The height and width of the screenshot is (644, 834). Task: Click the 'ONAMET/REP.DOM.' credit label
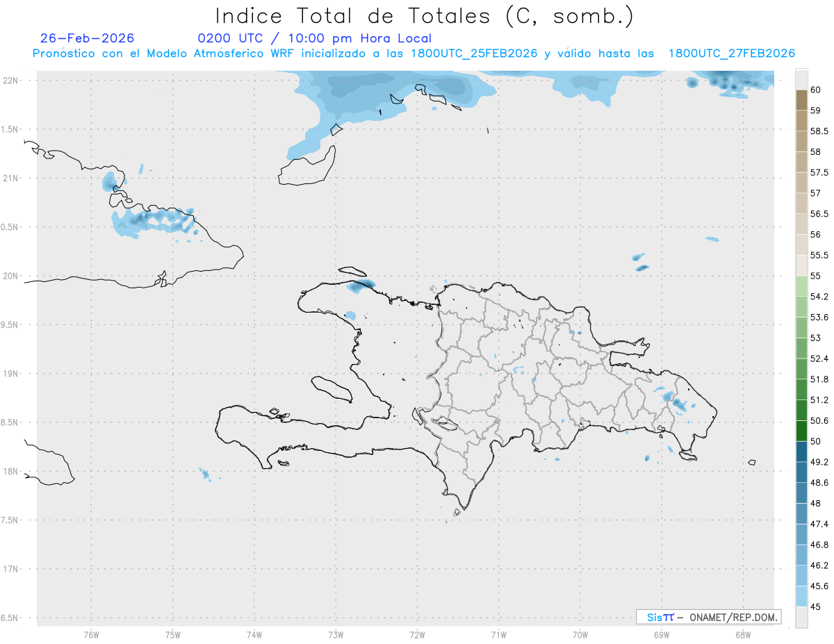click(x=734, y=617)
